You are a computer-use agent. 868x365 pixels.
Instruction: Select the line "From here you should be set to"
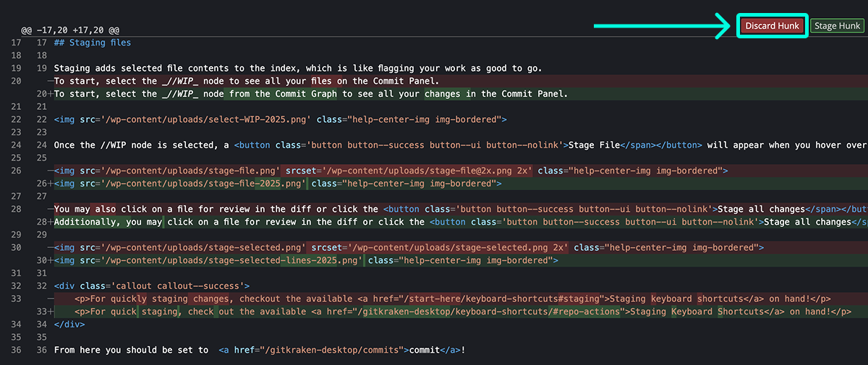pos(260,351)
